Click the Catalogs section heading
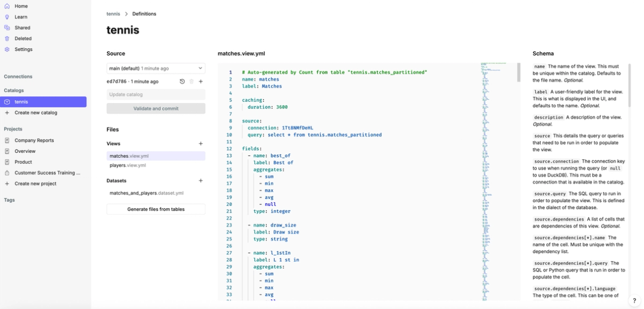 click(x=14, y=91)
